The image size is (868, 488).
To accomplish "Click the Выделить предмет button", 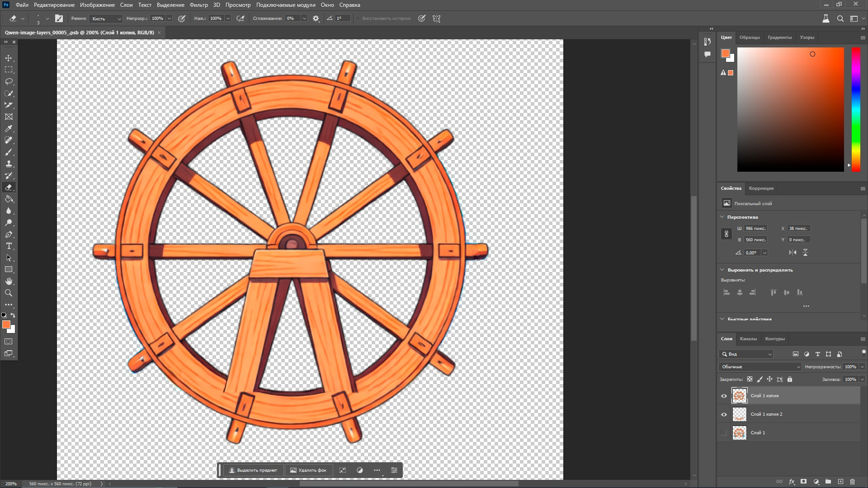I will point(253,470).
